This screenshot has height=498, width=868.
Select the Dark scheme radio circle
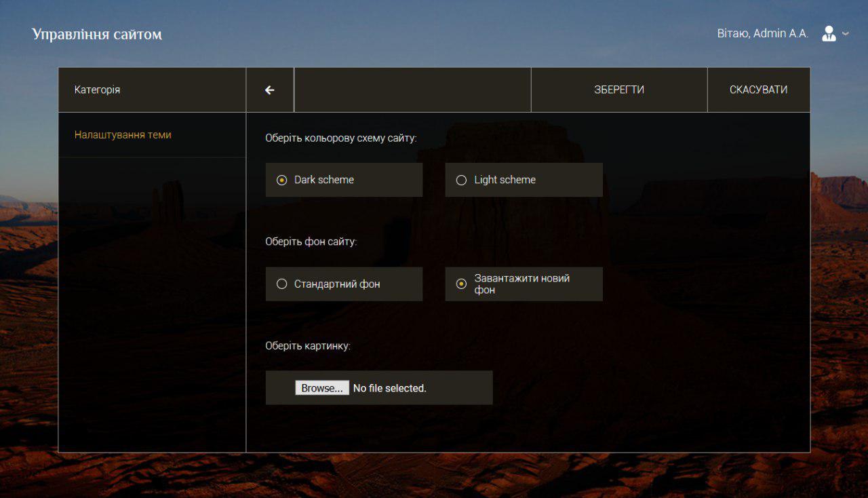coord(282,180)
